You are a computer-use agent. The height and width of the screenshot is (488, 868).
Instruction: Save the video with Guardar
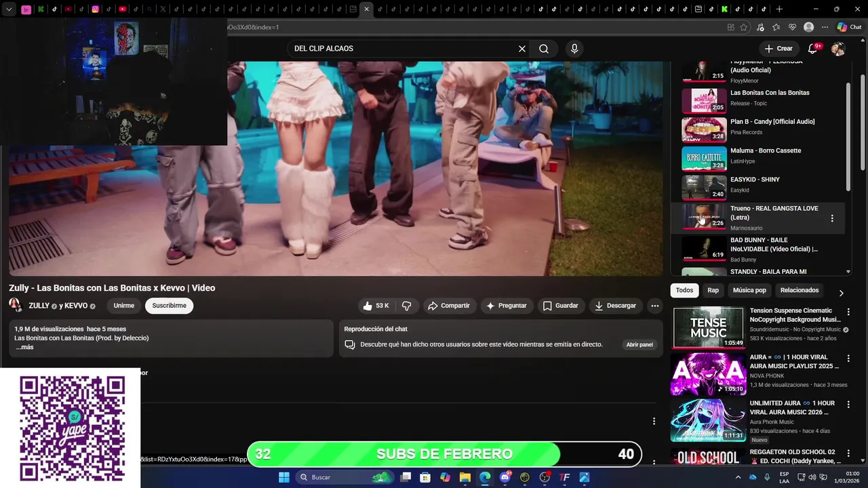pyautogui.click(x=561, y=306)
